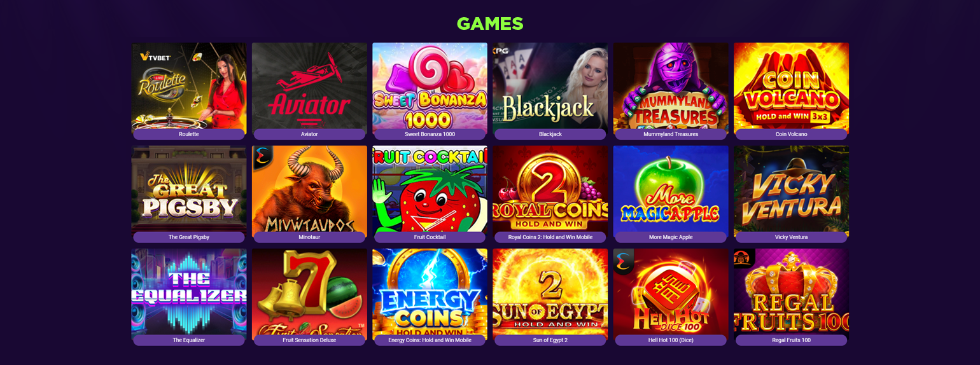Open the More Magic Apple game tile
980x365 pixels.
click(x=671, y=189)
